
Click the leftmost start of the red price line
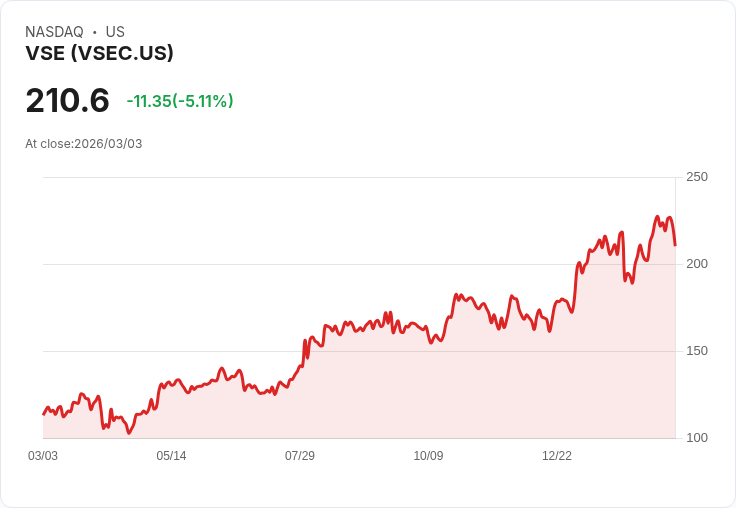pyautogui.click(x=44, y=414)
